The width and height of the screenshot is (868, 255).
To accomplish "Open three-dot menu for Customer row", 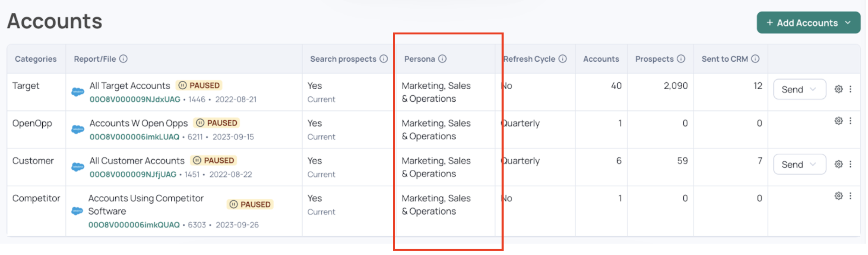I will (x=850, y=164).
